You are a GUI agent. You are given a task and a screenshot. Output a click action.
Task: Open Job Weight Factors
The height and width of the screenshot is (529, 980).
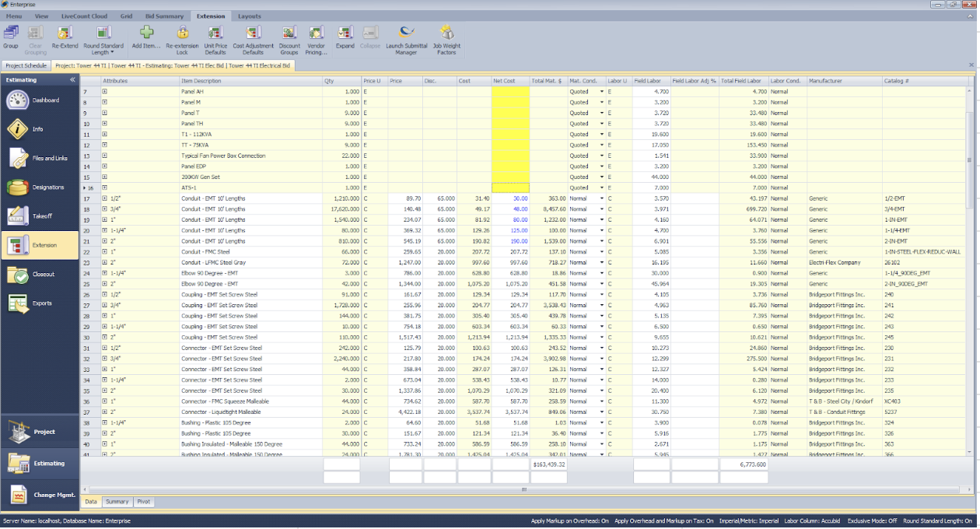[x=446, y=39]
